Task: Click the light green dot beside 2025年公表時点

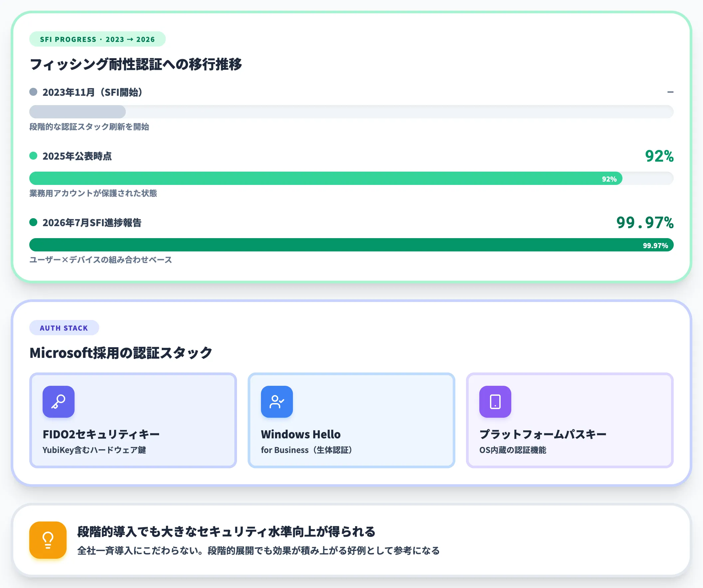Action: pos(33,156)
